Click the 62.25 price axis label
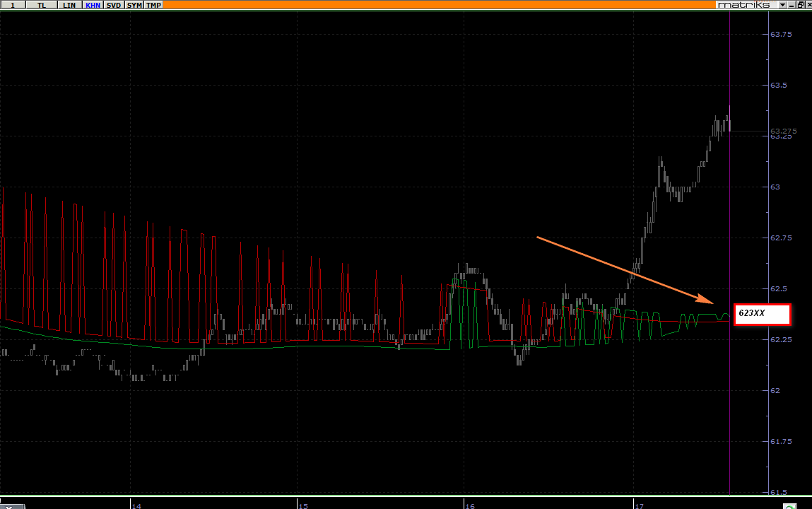The height and width of the screenshot is (509, 812). tap(781, 339)
